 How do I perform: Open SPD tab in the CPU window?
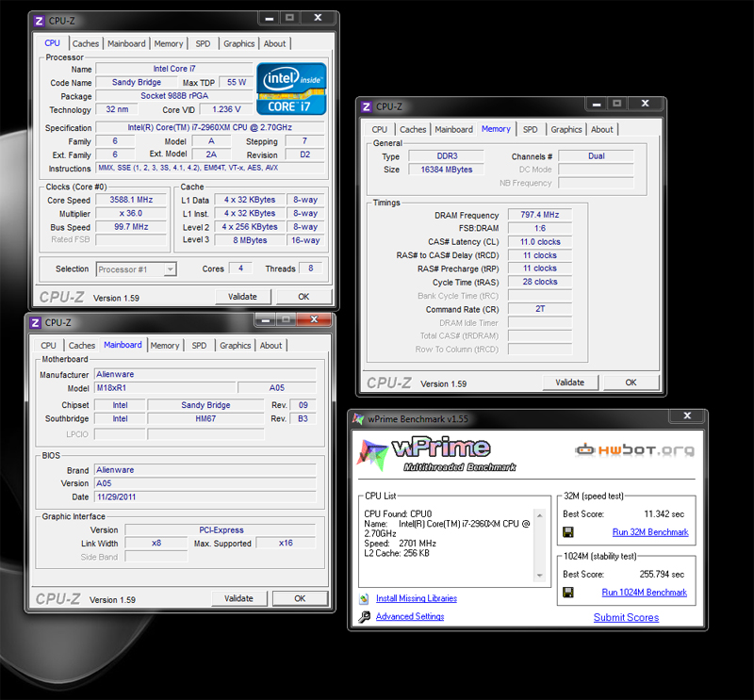[203, 43]
